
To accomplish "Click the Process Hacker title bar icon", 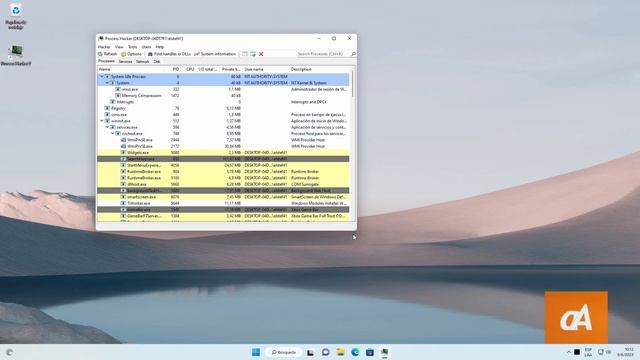I will tap(101, 38).
